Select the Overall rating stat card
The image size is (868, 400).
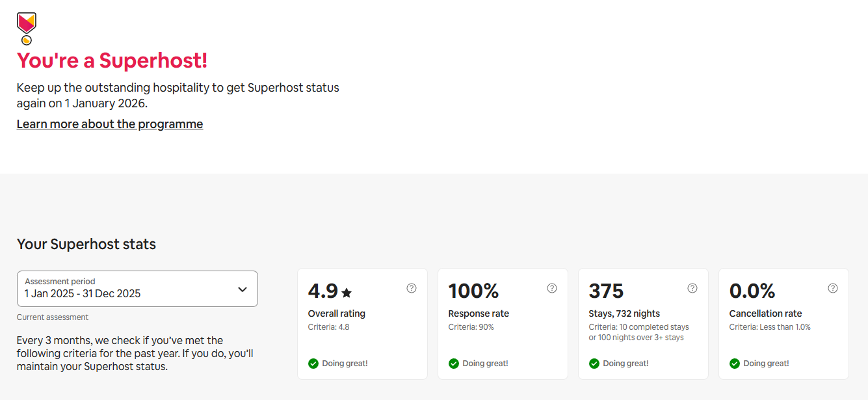(362, 323)
